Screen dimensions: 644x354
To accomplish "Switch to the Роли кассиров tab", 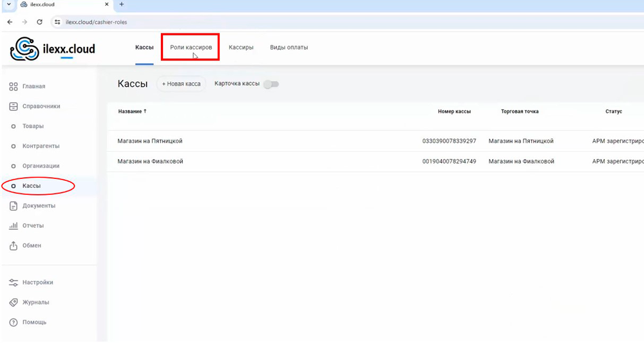I will point(191,48).
